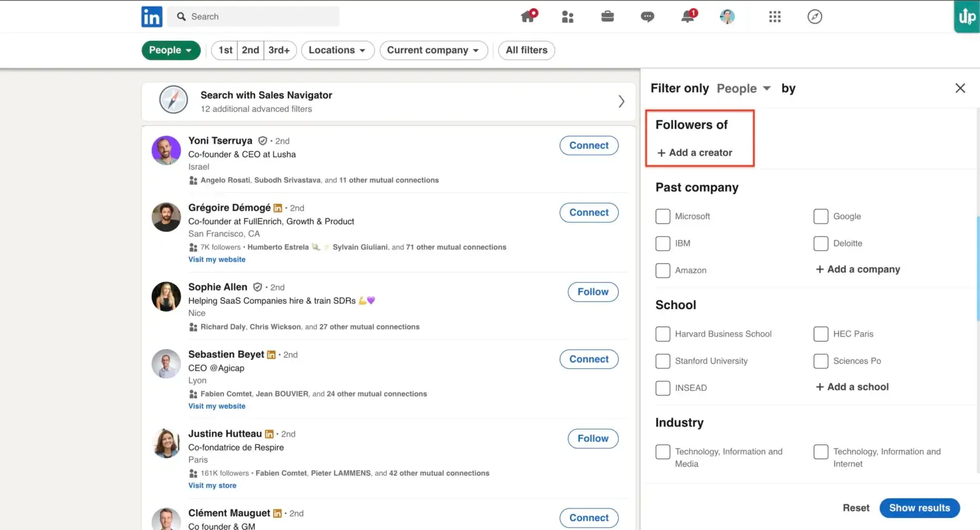
Task: Check the Sciences Po school box
Action: pos(821,361)
